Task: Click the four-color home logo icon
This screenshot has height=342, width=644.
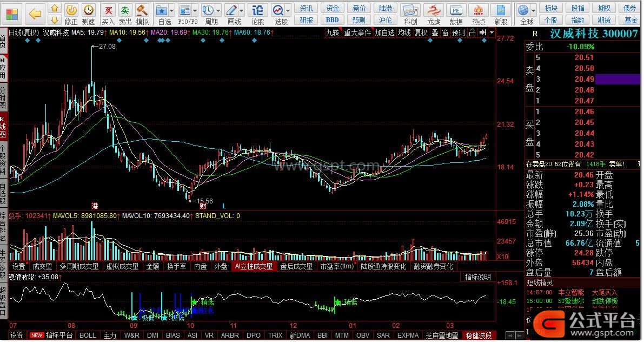Action: 12,14
